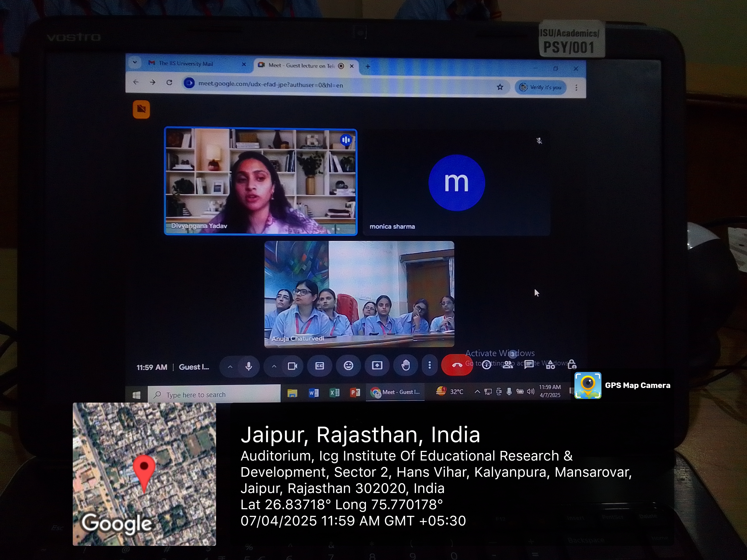
Task: Mute the microphone in Meet toolbar
Action: (249, 366)
